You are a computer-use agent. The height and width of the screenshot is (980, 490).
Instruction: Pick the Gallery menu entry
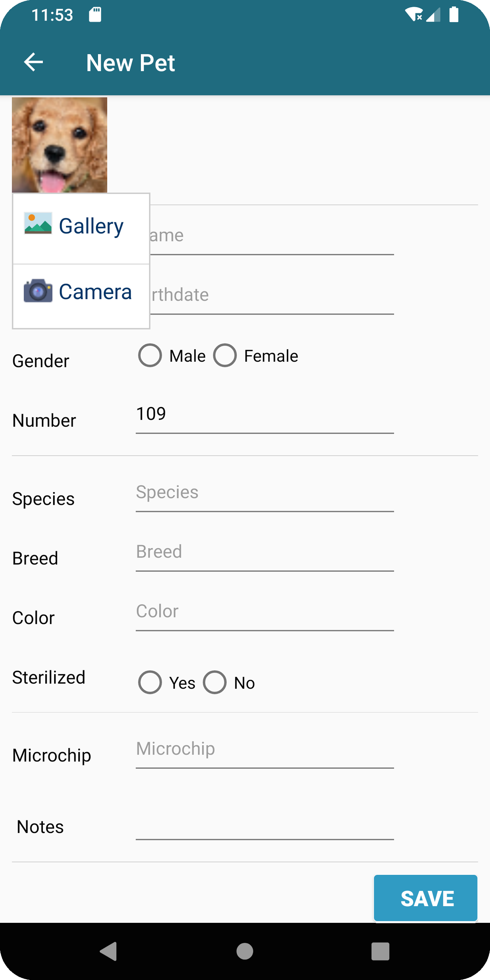click(x=91, y=227)
